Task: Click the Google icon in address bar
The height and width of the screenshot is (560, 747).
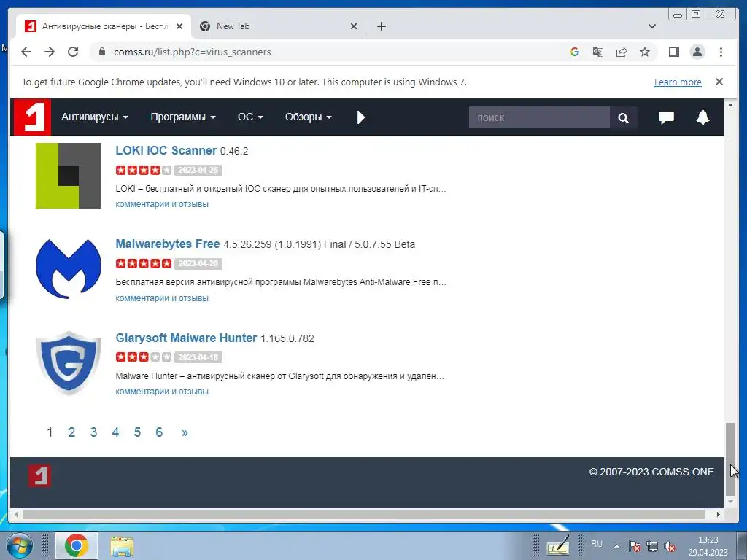Action: click(575, 52)
